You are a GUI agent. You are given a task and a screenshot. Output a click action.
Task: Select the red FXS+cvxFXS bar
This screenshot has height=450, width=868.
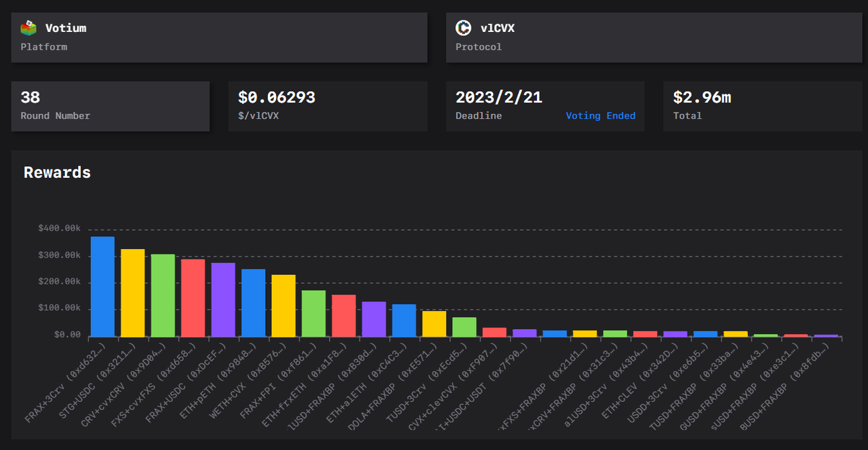193,298
